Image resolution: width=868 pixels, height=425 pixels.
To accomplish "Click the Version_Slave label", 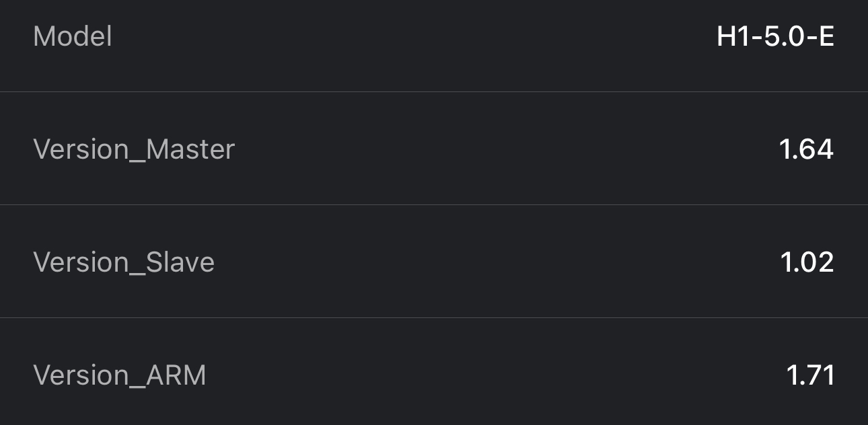I will pos(124,262).
